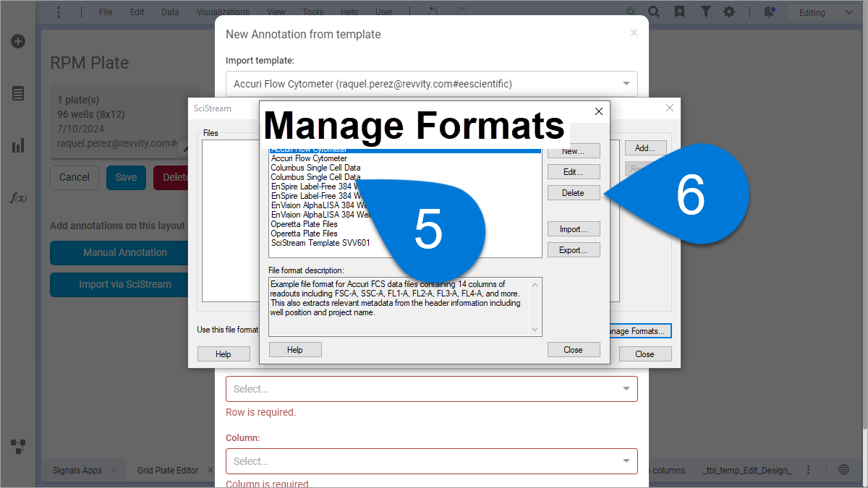The width and height of the screenshot is (868, 488).
Task: Open notifications with the bell icon
Action: (x=769, y=12)
